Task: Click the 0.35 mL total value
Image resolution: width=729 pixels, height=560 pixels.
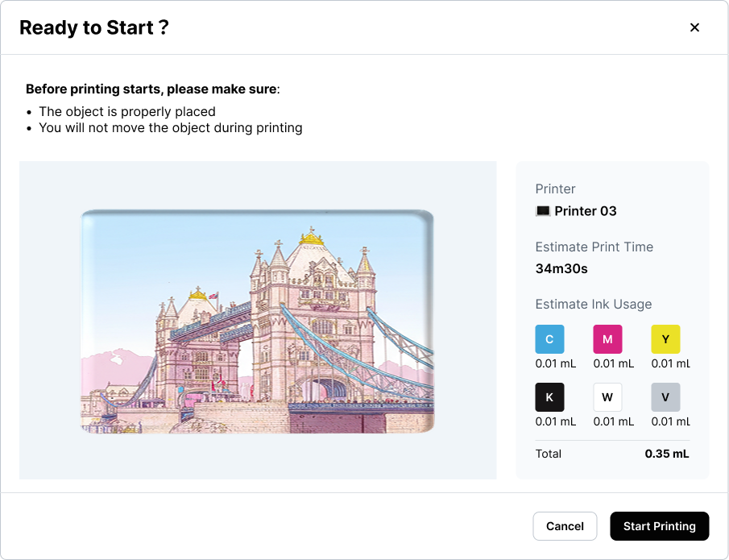Action: [667, 454]
